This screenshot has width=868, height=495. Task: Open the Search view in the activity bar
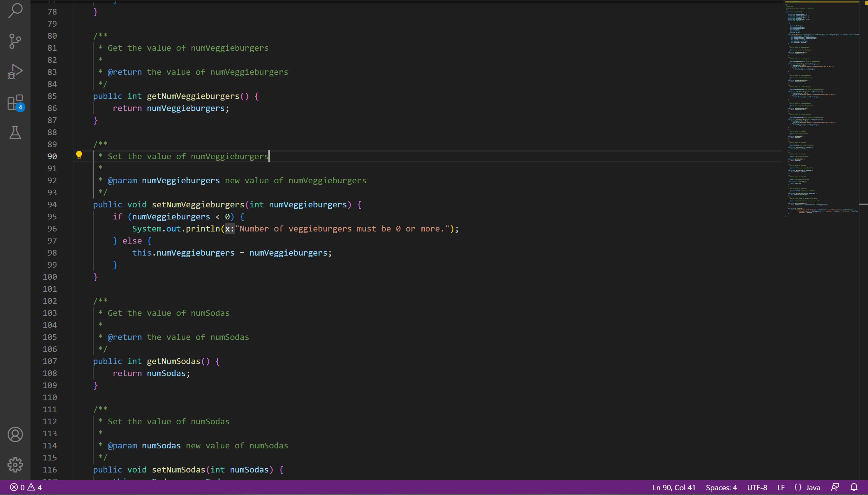coord(15,11)
